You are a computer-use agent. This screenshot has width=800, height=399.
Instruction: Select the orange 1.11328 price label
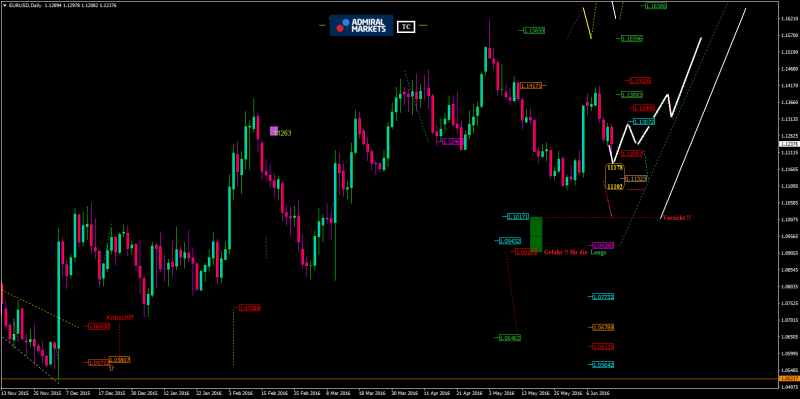636,179
